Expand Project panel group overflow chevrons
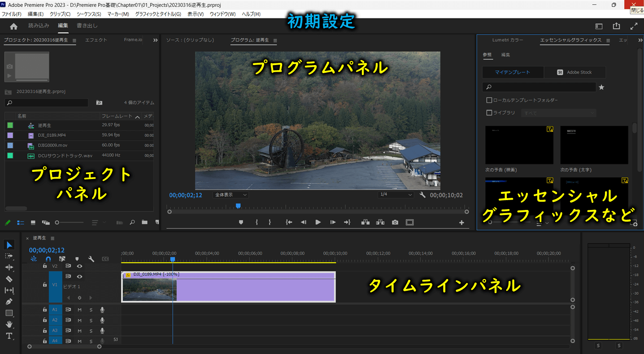 click(155, 40)
